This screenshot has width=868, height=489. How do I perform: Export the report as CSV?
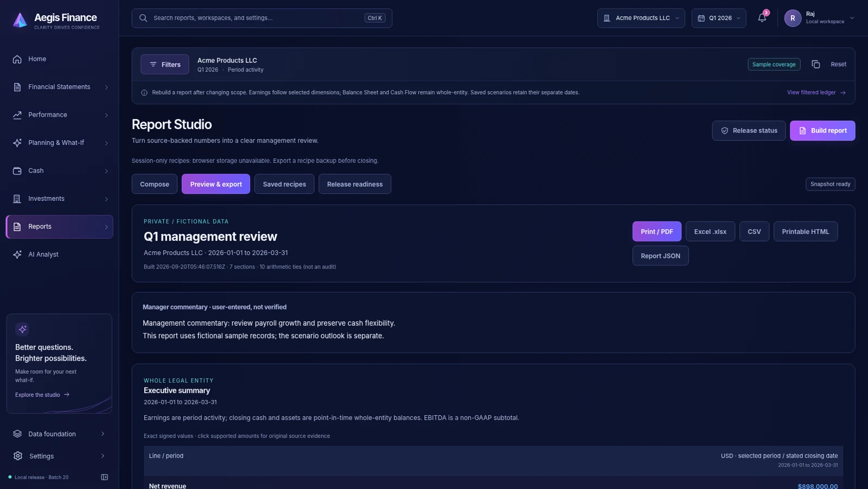tap(754, 231)
